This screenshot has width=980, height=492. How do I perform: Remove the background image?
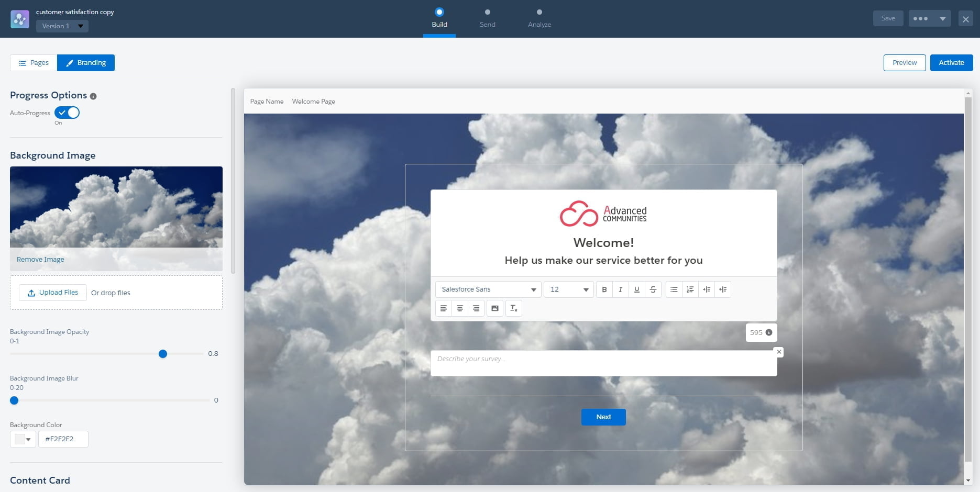pos(40,259)
